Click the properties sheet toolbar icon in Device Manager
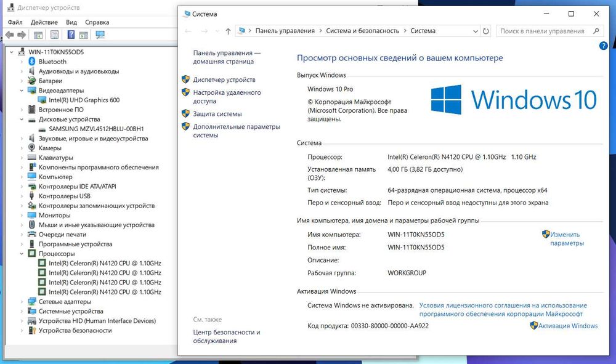The height and width of the screenshot is (364, 616). [x=55, y=34]
